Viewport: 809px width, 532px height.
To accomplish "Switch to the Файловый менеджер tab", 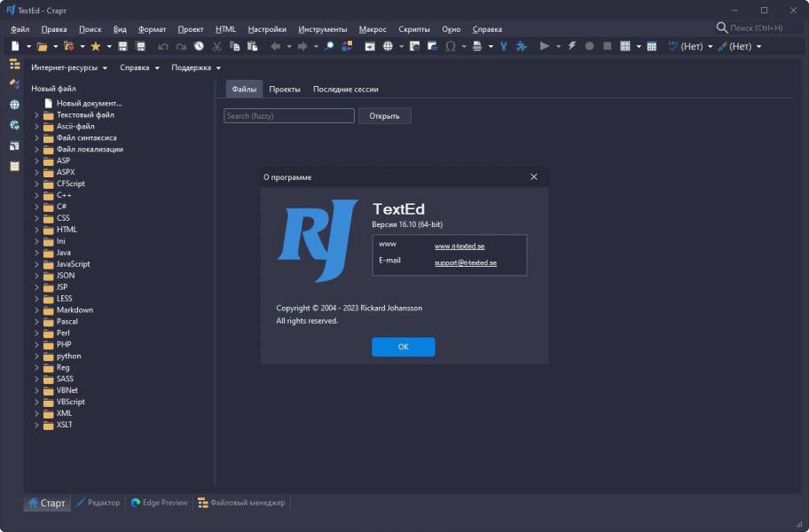I will (x=241, y=503).
